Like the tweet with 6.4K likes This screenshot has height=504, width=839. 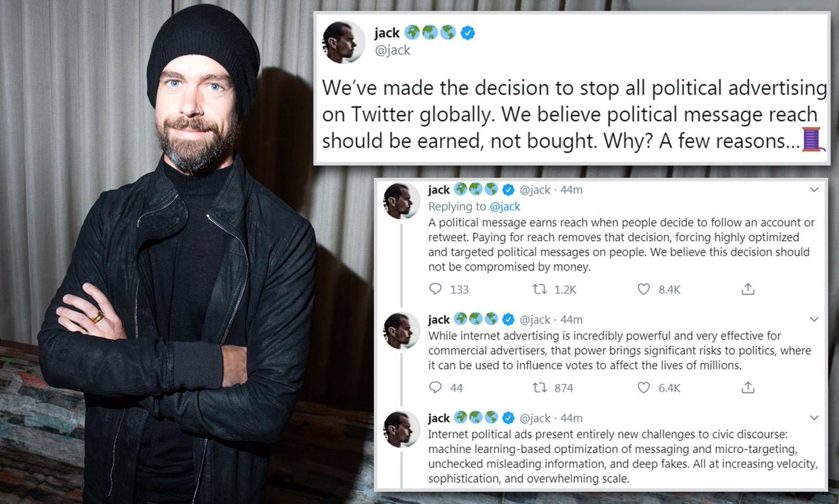[643, 387]
